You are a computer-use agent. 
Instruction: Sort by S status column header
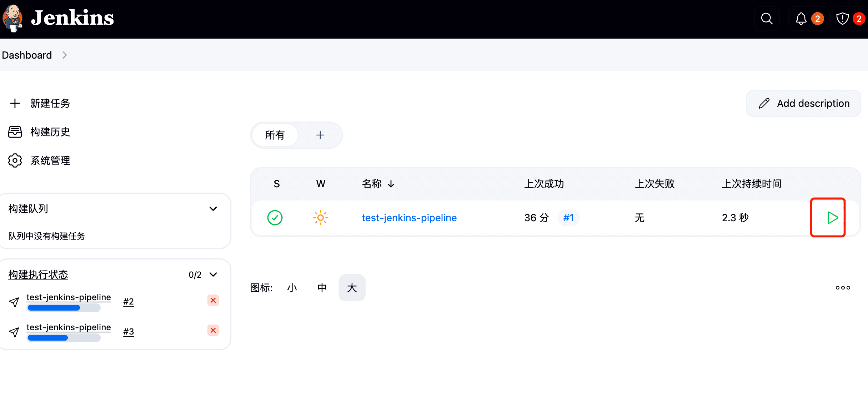tap(277, 184)
